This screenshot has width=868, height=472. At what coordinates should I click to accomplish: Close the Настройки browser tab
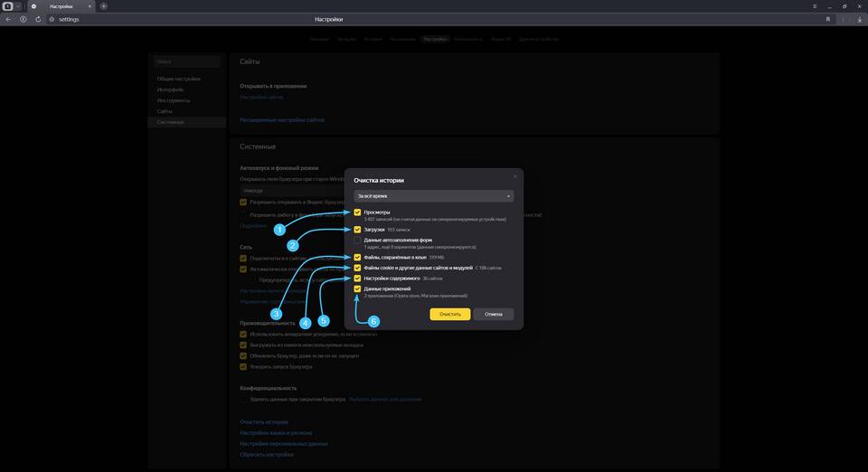90,6
